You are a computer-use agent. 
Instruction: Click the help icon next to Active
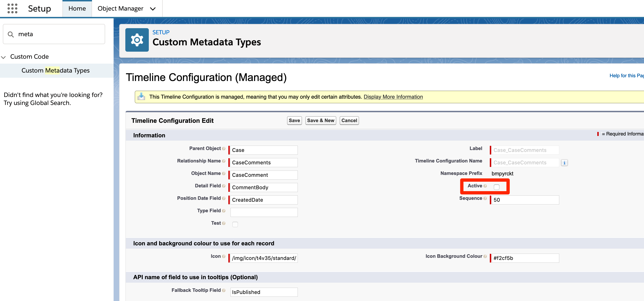tap(485, 186)
